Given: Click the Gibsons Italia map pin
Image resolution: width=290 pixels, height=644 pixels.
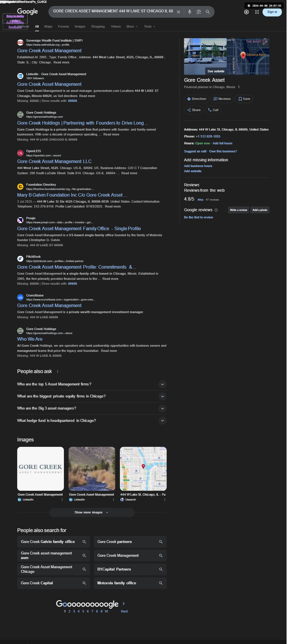Looking at the screenshot, I should (243, 55).
